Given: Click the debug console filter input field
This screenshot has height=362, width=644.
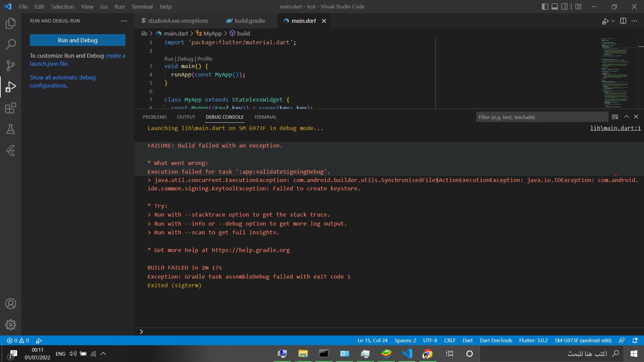Looking at the screenshot, I should [541, 117].
